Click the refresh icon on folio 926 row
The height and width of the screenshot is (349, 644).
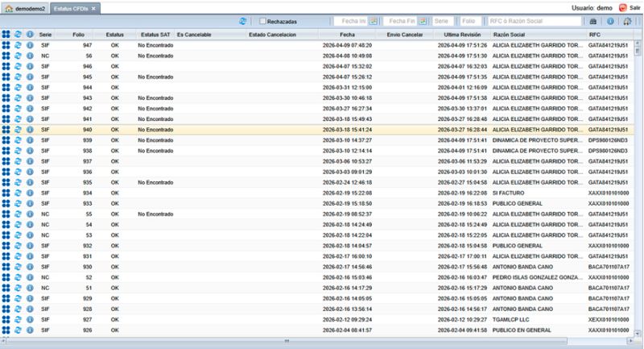click(18, 330)
